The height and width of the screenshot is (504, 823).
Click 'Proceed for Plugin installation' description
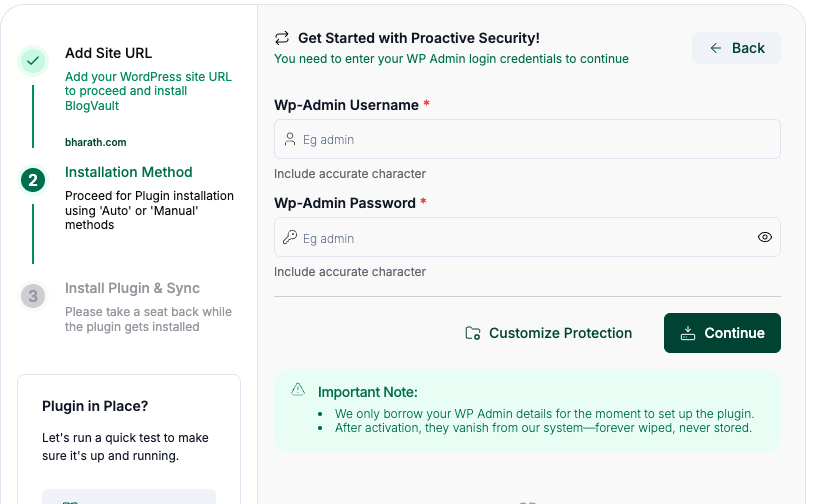[x=149, y=210]
